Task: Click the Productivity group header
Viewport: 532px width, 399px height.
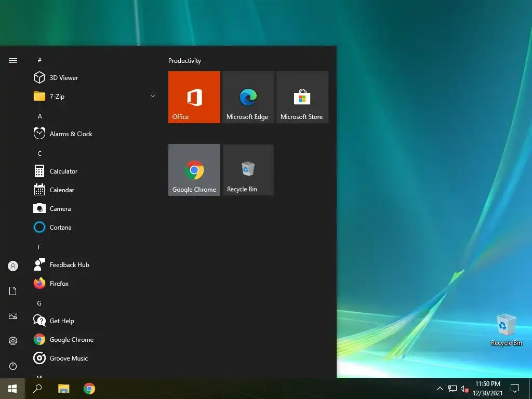Action: [184, 61]
